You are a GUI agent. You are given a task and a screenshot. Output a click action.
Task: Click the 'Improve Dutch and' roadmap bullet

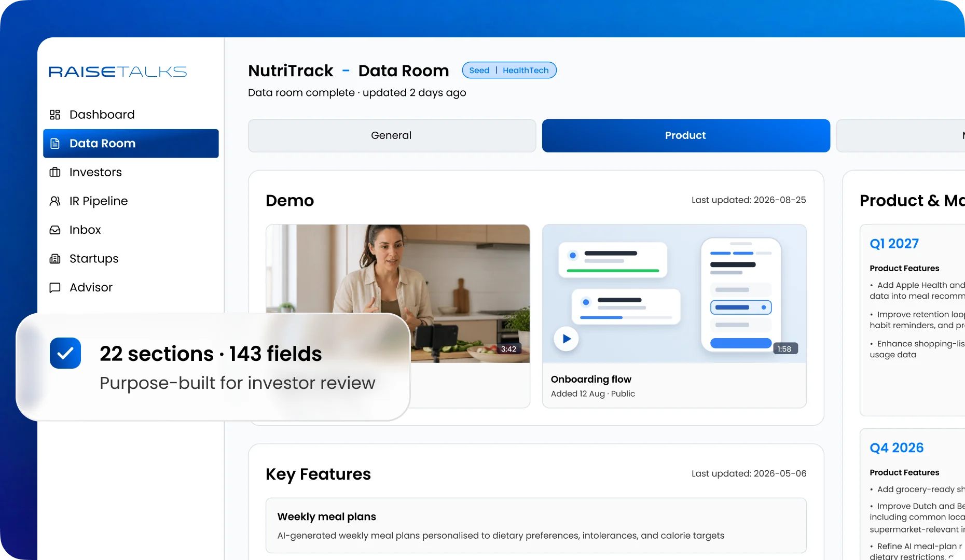pyautogui.click(x=917, y=517)
